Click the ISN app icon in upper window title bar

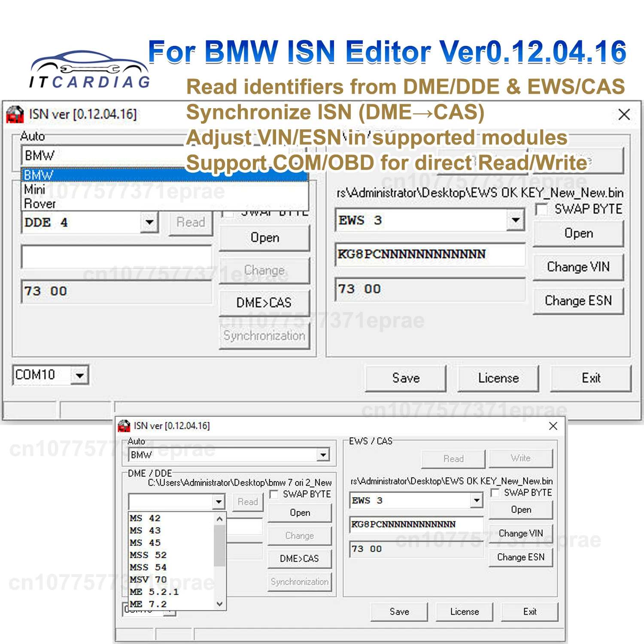15,115
